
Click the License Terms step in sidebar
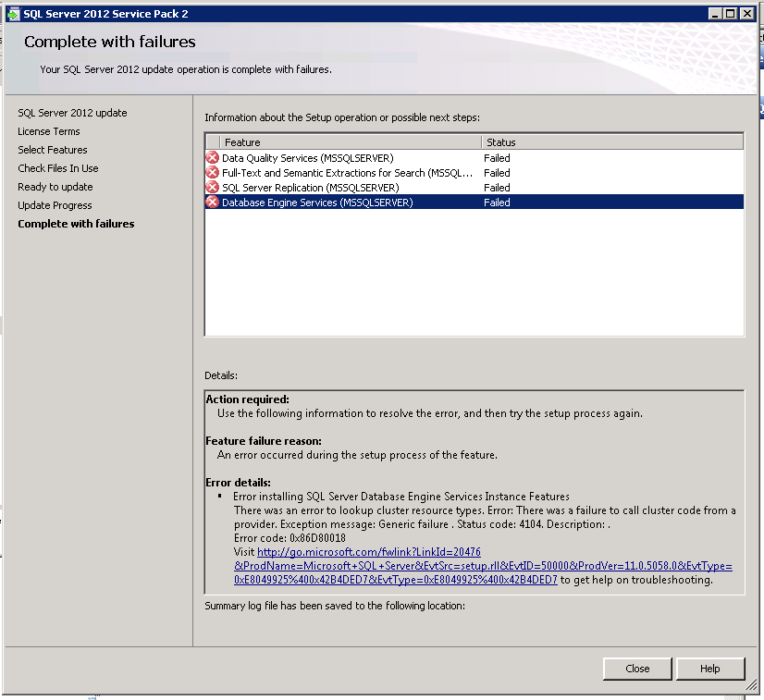[49, 131]
